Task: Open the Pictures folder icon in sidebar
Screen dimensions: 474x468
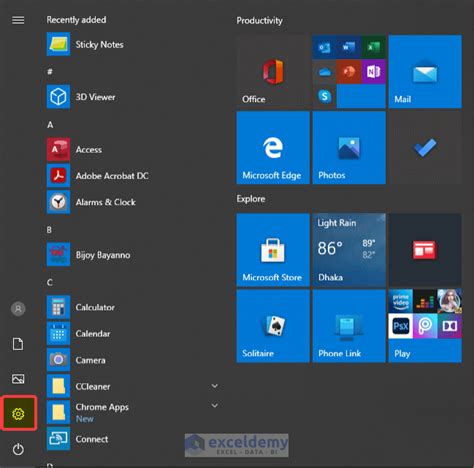Action: coord(18,379)
